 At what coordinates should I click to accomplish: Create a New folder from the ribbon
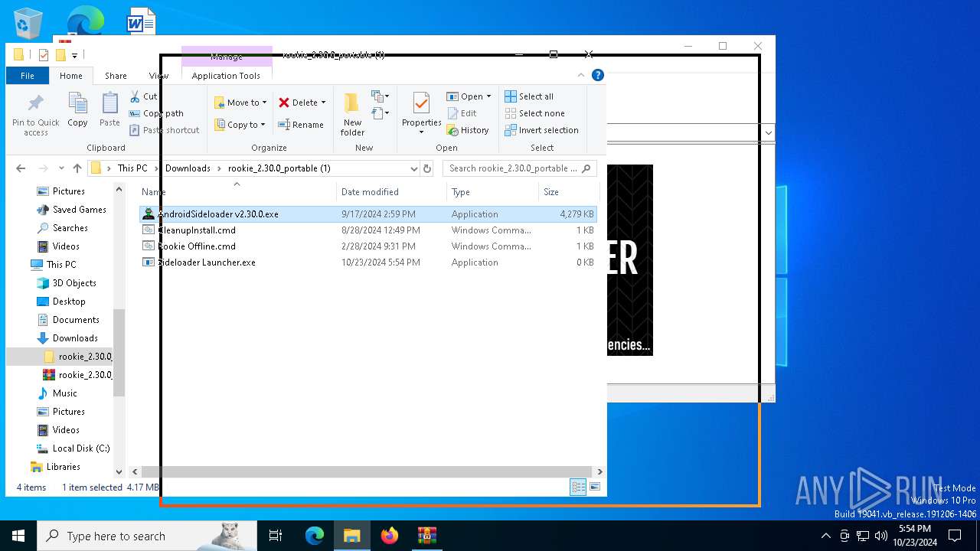[352, 115]
